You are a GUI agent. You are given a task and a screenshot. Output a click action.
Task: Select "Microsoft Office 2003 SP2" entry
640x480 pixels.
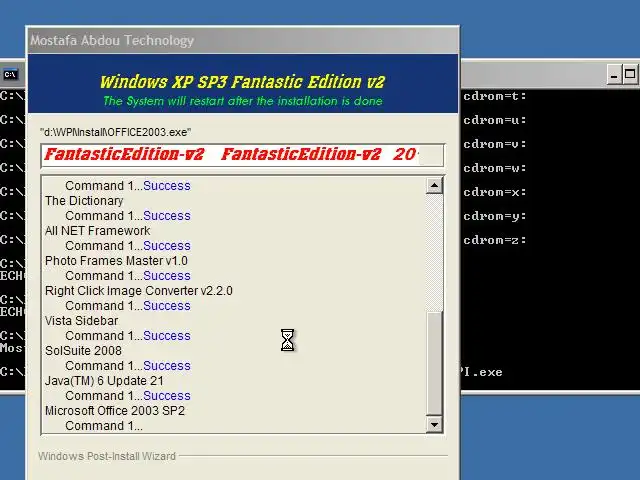tap(115, 411)
